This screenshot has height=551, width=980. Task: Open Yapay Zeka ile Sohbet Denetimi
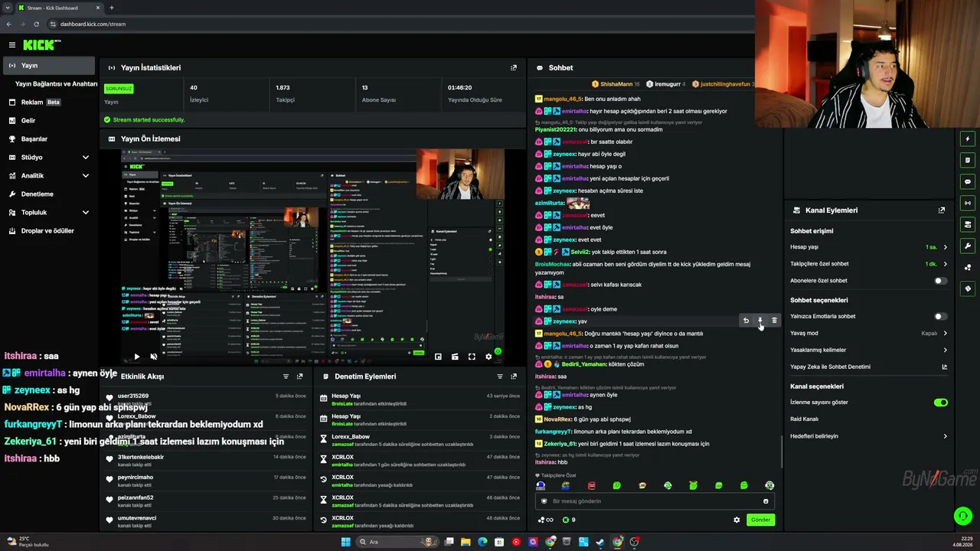point(870,367)
